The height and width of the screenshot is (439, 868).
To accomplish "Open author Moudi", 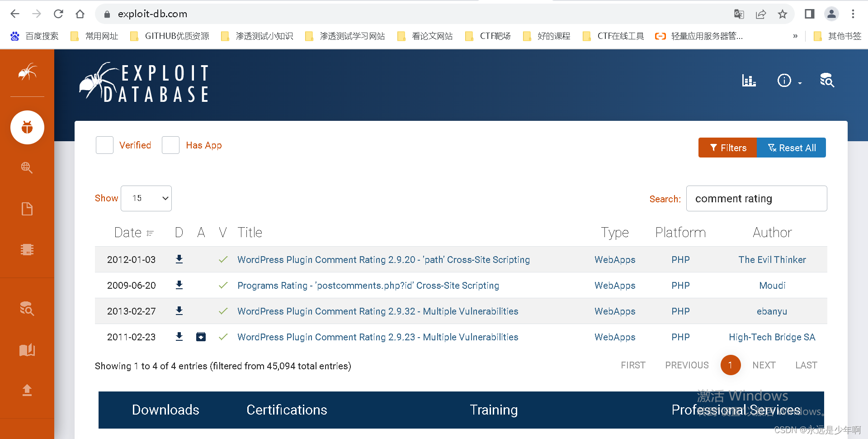I will [772, 286].
